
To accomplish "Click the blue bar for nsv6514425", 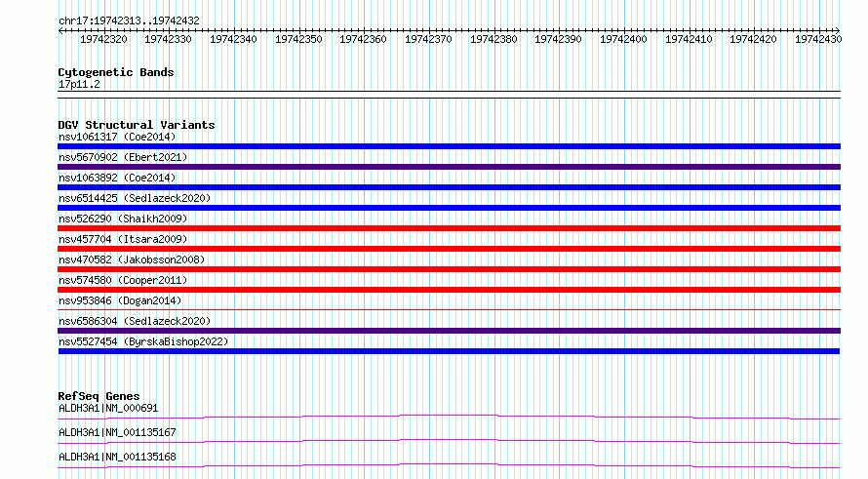I will (449, 208).
